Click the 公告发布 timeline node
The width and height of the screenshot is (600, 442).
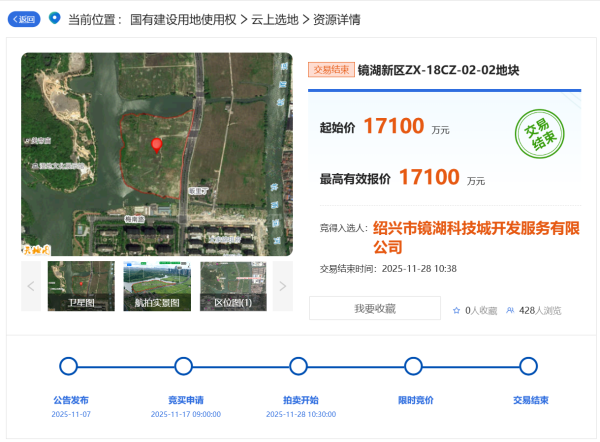pos(68,366)
